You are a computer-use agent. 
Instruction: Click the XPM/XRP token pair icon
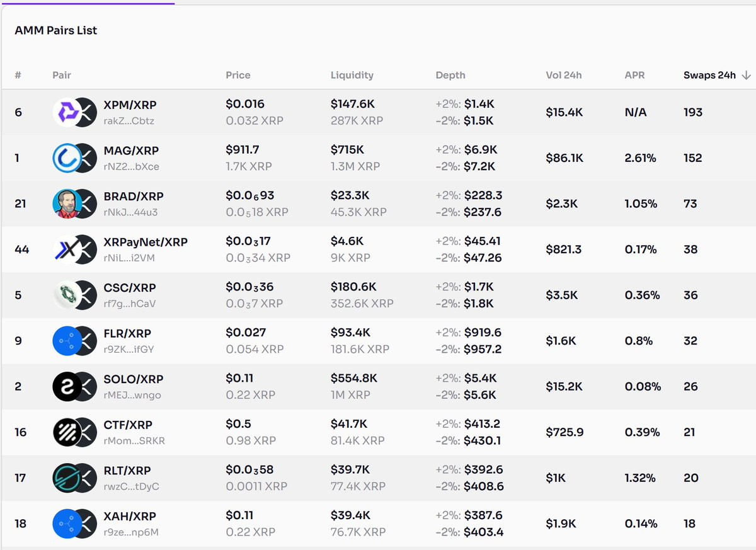(74, 112)
